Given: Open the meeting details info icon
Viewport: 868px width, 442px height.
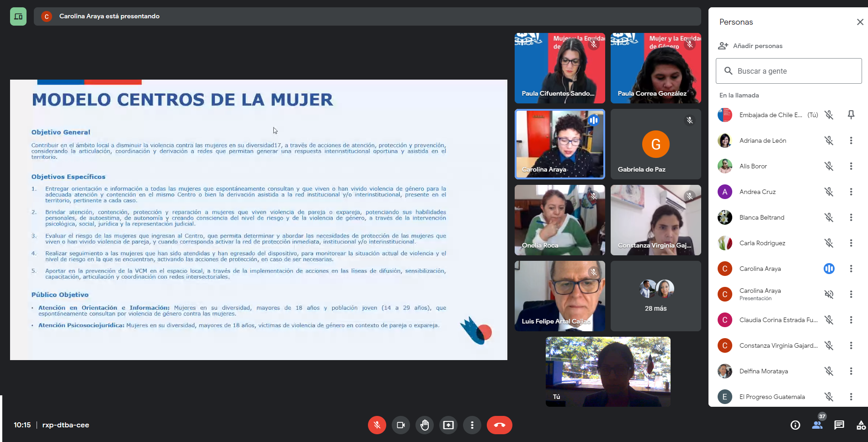Looking at the screenshot, I should (795, 425).
